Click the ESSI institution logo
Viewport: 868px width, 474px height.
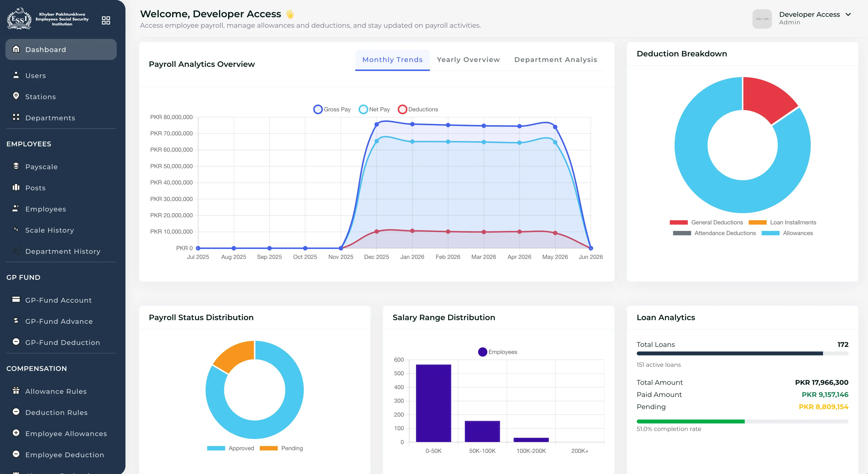point(19,19)
